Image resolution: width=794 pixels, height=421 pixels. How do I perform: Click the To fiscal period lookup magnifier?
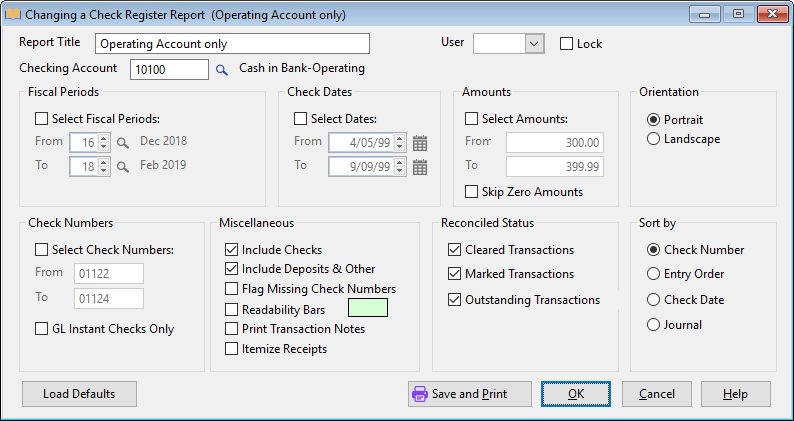pyautogui.click(x=123, y=166)
